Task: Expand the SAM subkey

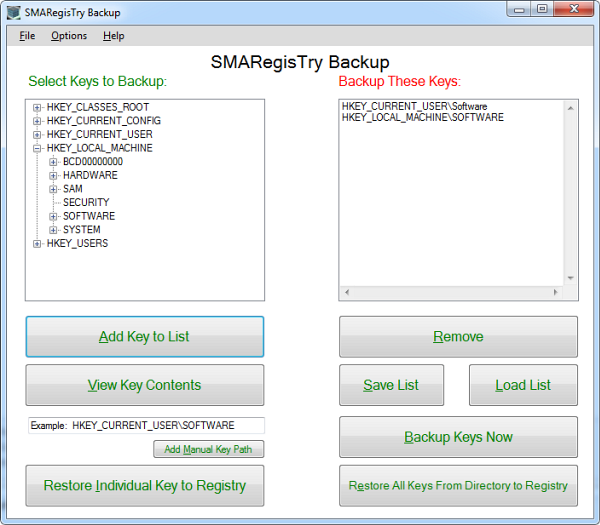Action: click(53, 189)
